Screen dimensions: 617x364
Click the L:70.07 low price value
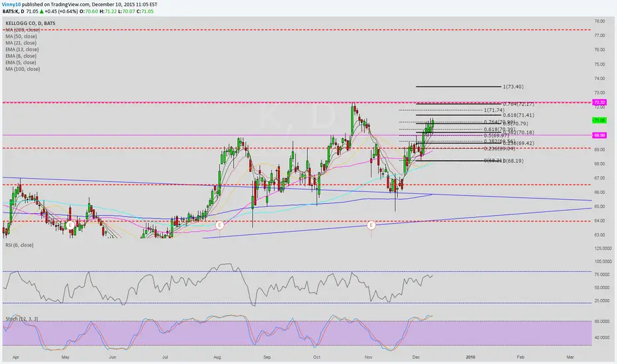pyautogui.click(x=126, y=11)
